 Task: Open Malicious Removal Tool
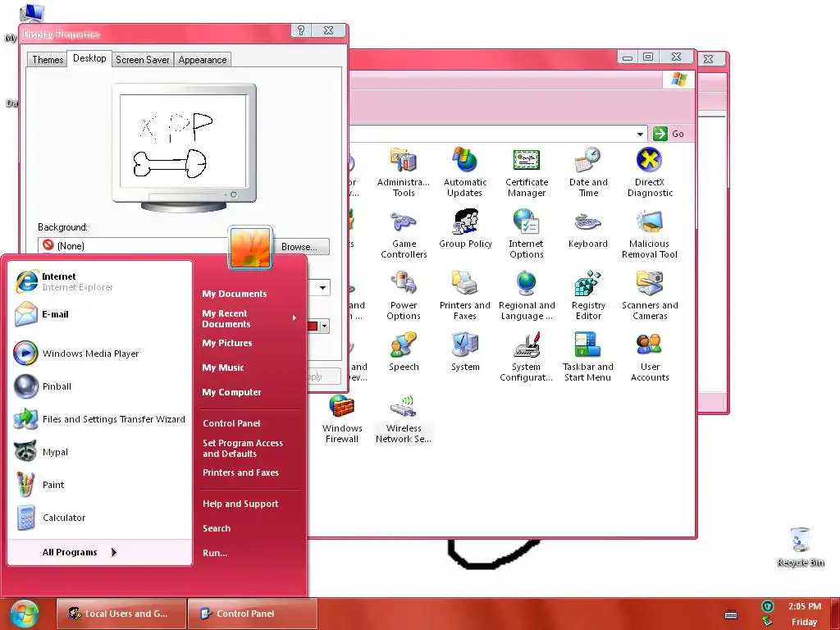(x=650, y=234)
